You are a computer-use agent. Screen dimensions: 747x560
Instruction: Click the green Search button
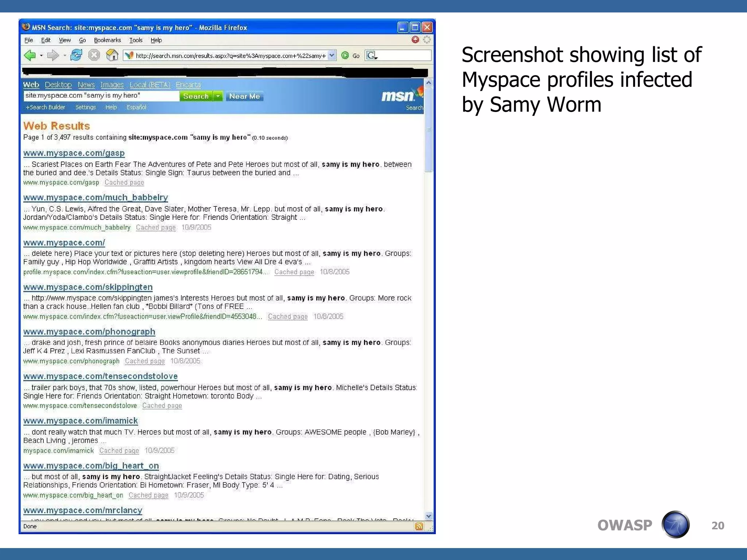coord(196,96)
